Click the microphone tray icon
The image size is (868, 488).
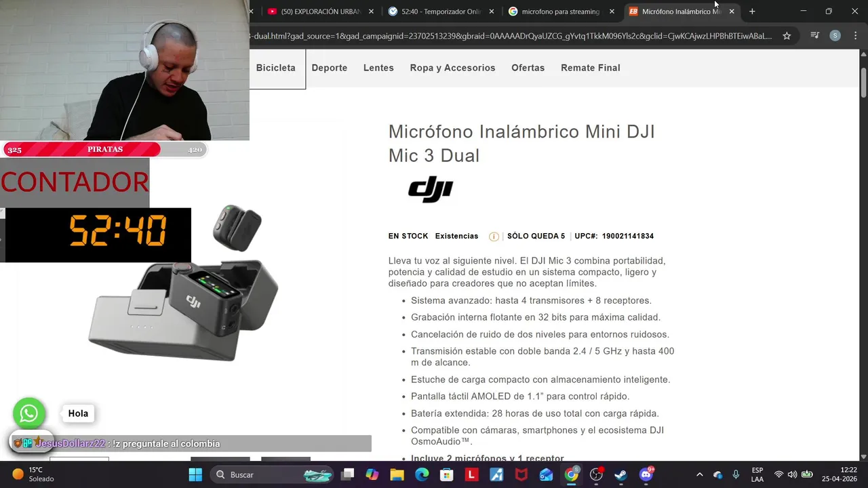point(736,474)
